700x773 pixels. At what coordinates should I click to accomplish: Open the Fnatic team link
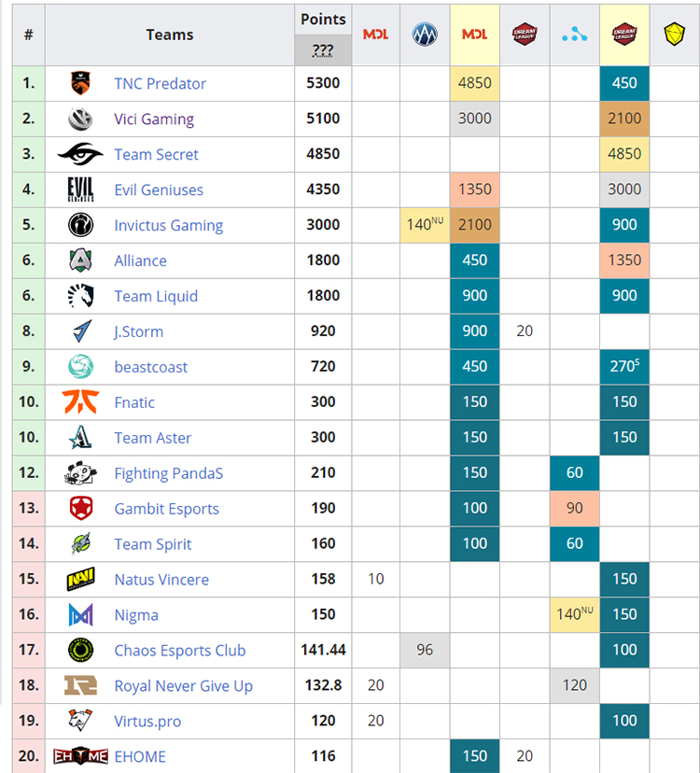coord(134,402)
